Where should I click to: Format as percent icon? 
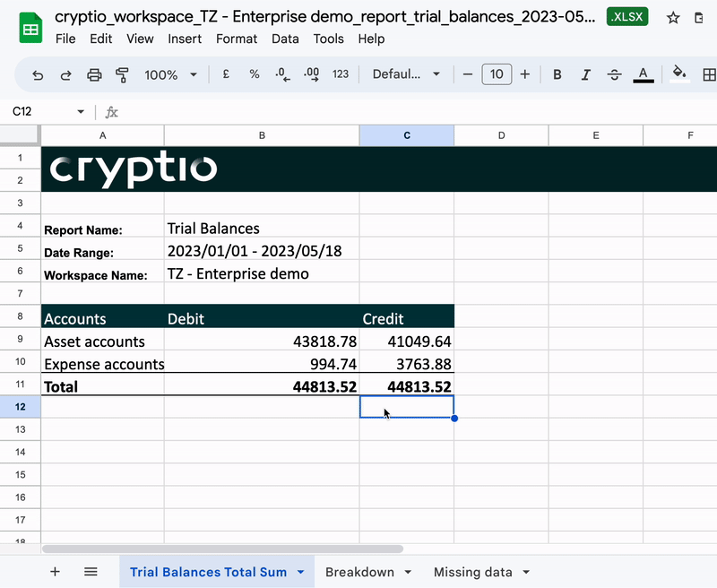tap(255, 74)
